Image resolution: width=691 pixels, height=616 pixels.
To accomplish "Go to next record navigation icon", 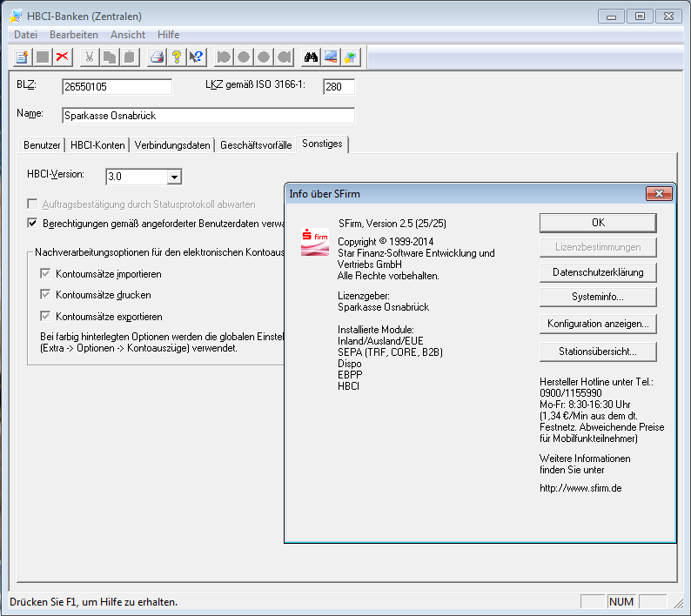I will pos(264,57).
